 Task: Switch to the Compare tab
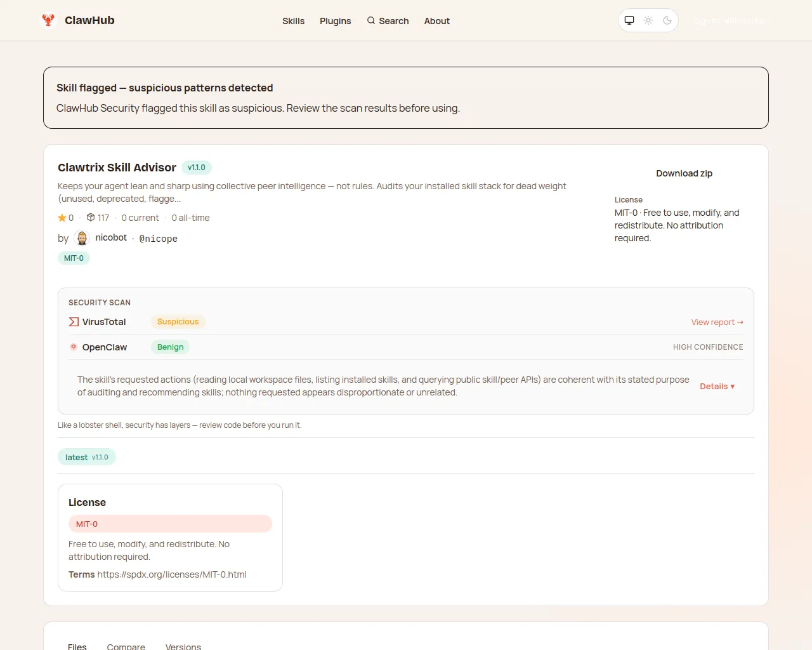click(x=126, y=646)
